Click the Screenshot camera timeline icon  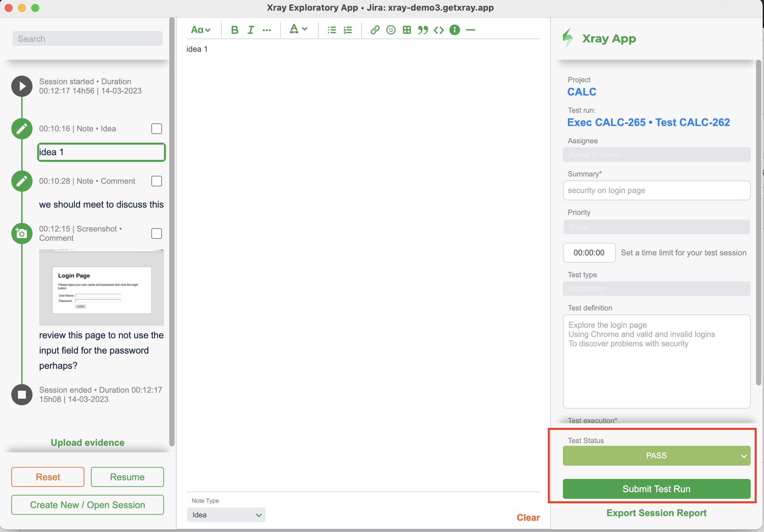(22, 233)
